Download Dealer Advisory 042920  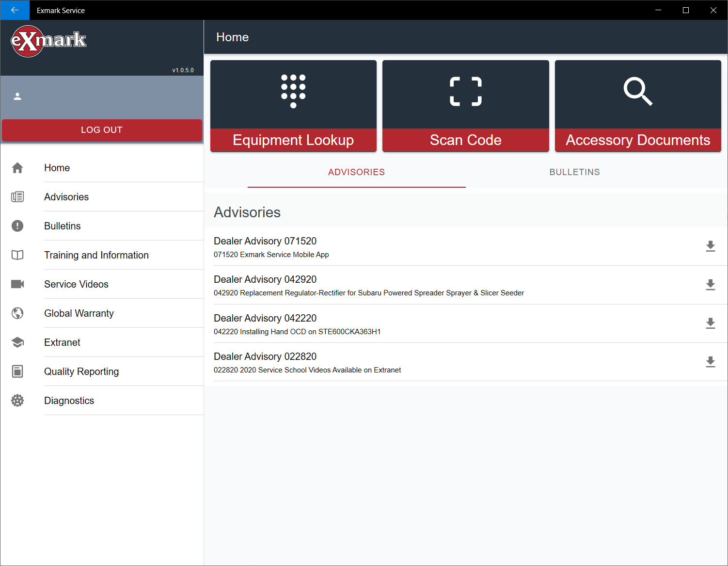pos(711,285)
